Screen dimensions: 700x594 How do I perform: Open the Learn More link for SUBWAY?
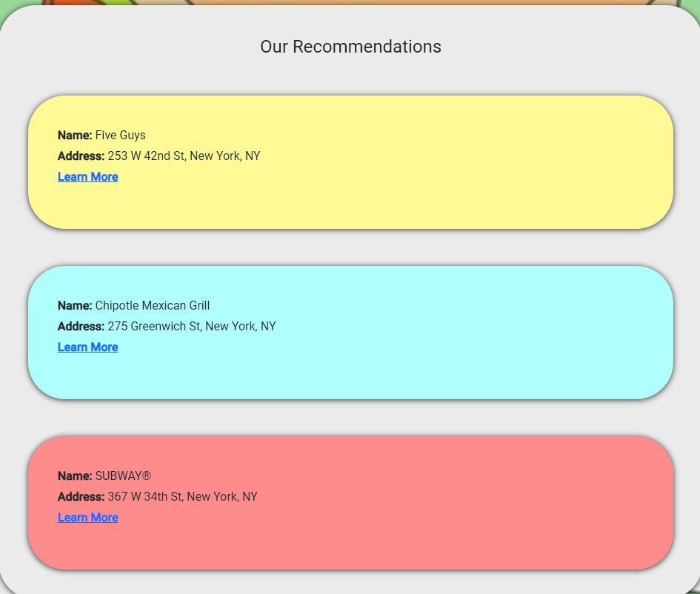(87, 518)
